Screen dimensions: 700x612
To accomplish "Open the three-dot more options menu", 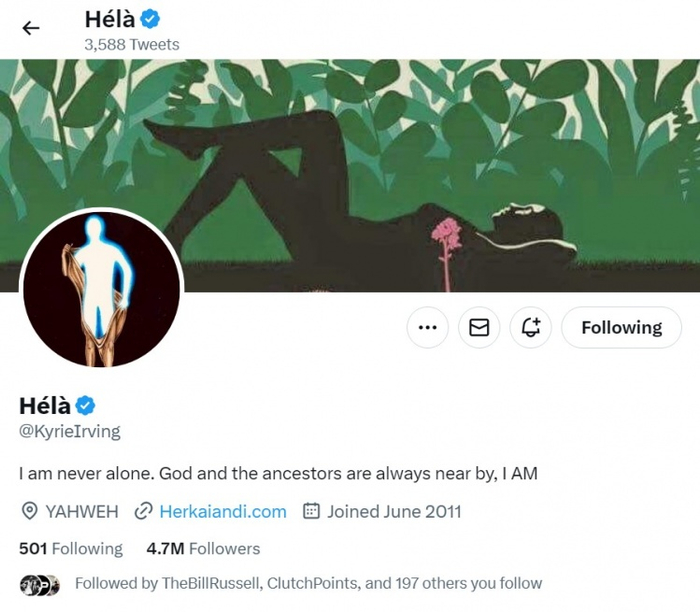I will click(428, 328).
